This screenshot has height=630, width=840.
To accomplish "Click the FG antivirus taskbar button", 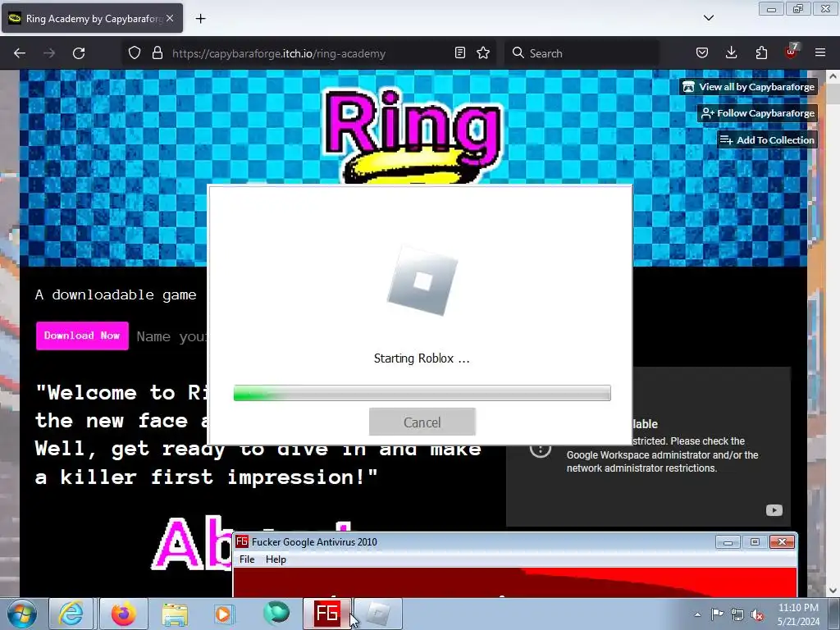I will (327, 614).
